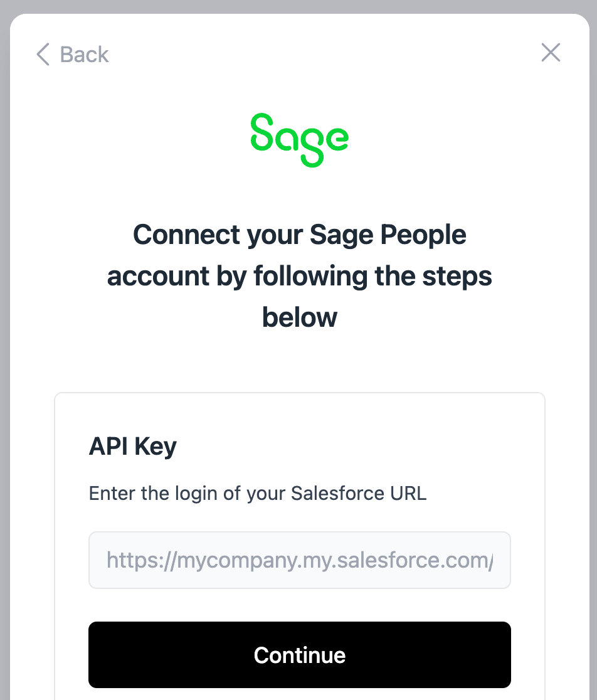Click the word 'Continue' on the button
This screenshot has width=597, height=700.
coord(300,655)
